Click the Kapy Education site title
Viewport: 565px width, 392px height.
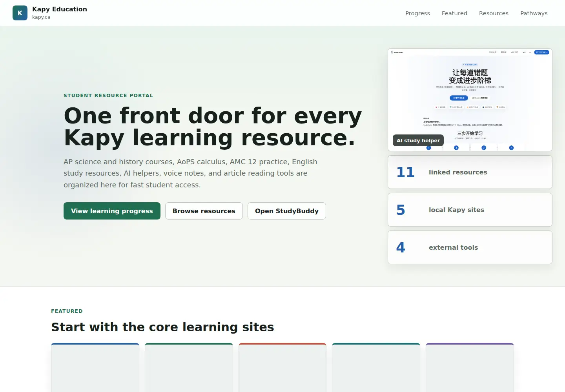pyautogui.click(x=60, y=9)
